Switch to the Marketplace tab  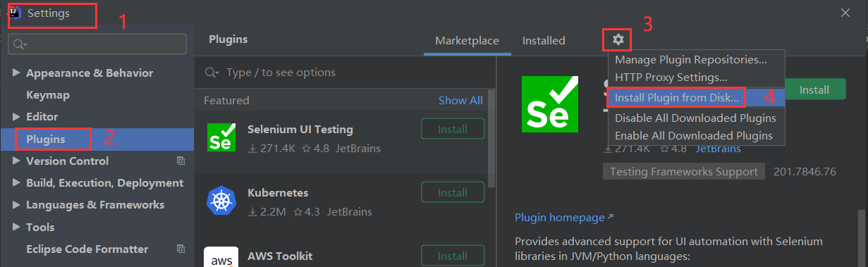pyautogui.click(x=467, y=40)
